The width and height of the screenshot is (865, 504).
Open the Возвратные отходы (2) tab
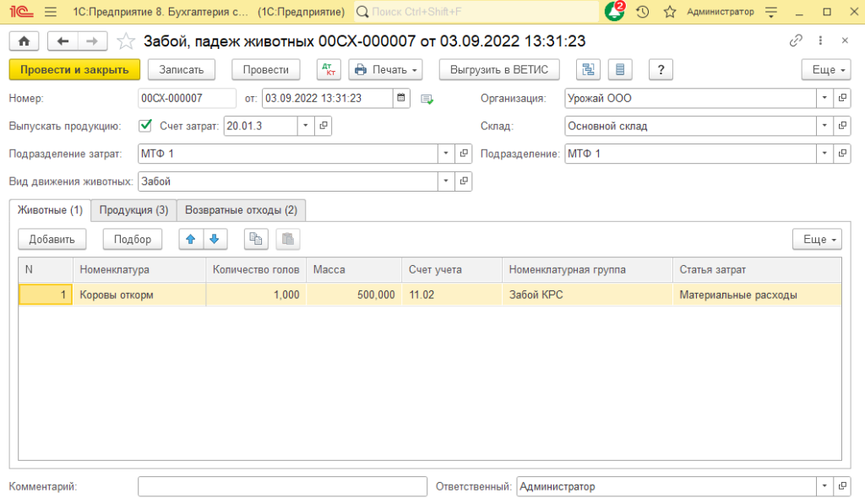(x=241, y=209)
